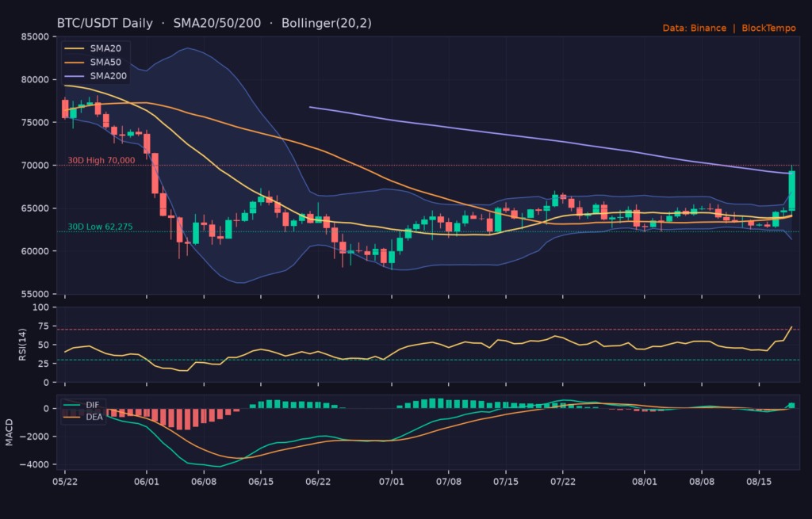Screen dimensions: 812x519
Task: Click the 07/15 date label
Action: click(x=505, y=482)
